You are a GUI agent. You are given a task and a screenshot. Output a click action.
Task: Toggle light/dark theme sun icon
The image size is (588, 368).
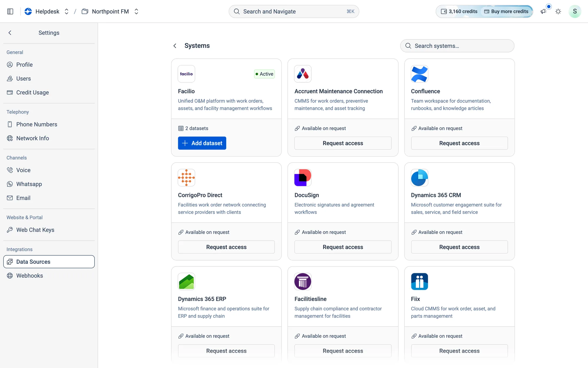(x=558, y=11)
